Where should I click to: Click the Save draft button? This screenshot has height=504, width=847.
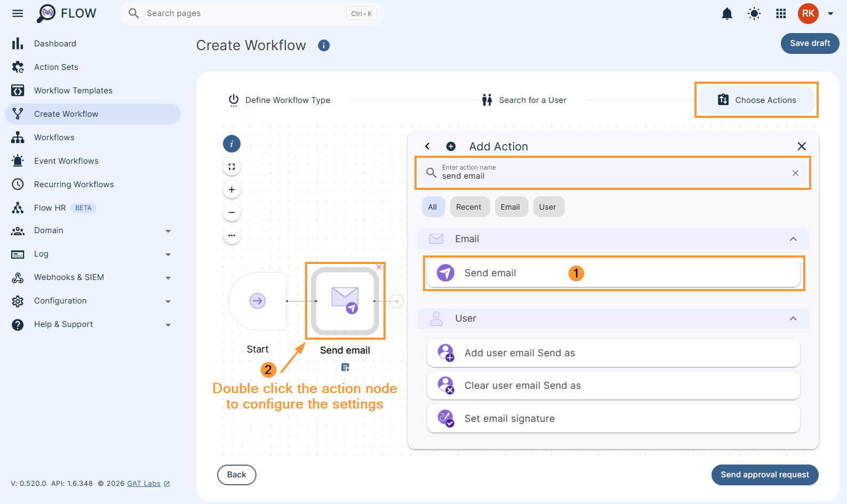click(x=810, y=43)
